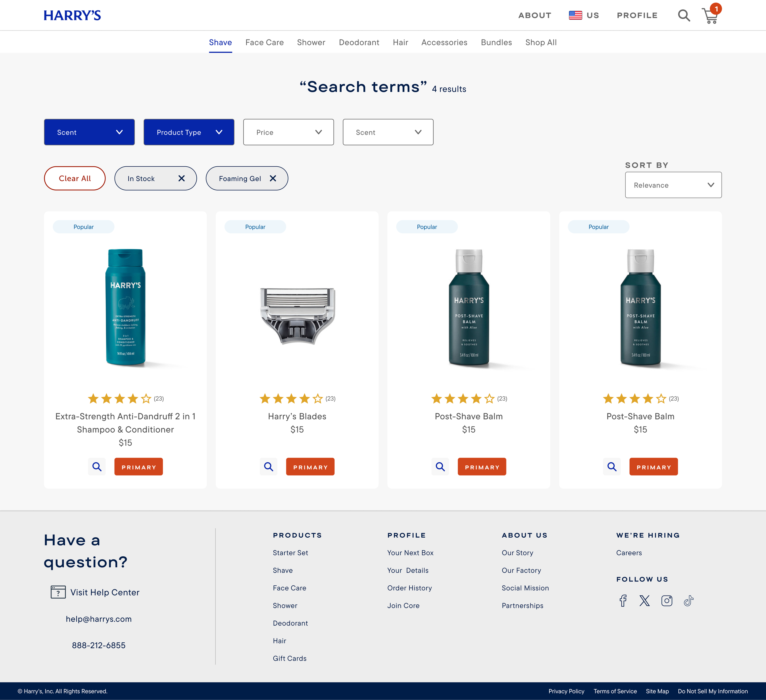Open the Relevance sort dropdown
Viewport: 766px width, 700px height.
coord(673,185)
